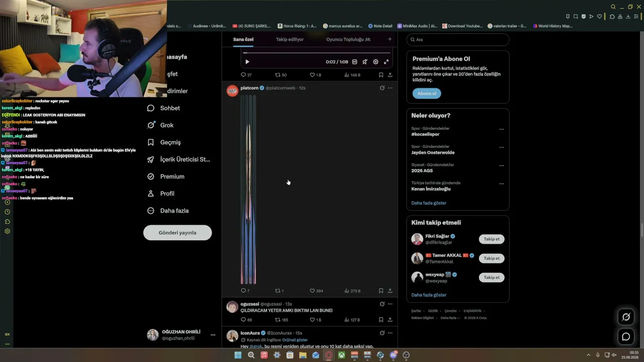This screenshot has height=362, width=644.
Task: Open options for Kenan İmirzalıoğlu trend
Action: 502,184
